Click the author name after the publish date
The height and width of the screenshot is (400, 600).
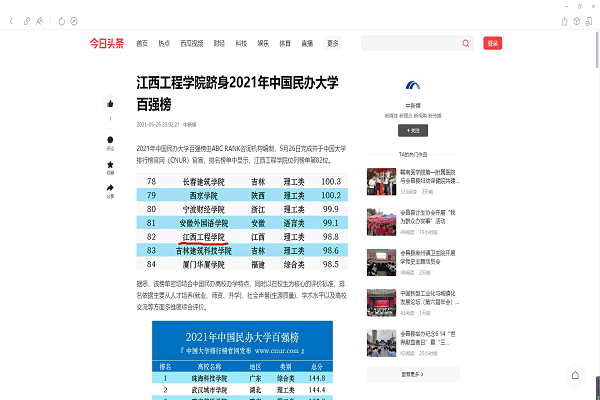click(189, 125)
